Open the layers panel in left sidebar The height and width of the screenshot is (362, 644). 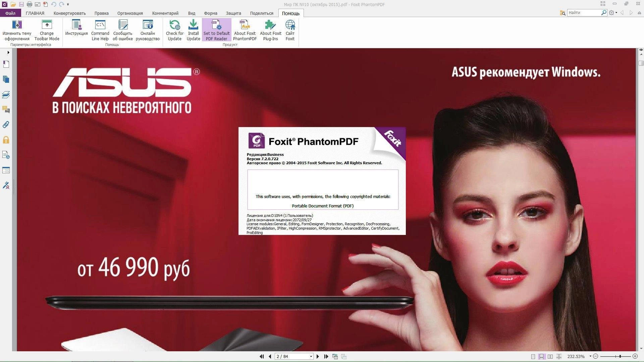tap(6, 95)
